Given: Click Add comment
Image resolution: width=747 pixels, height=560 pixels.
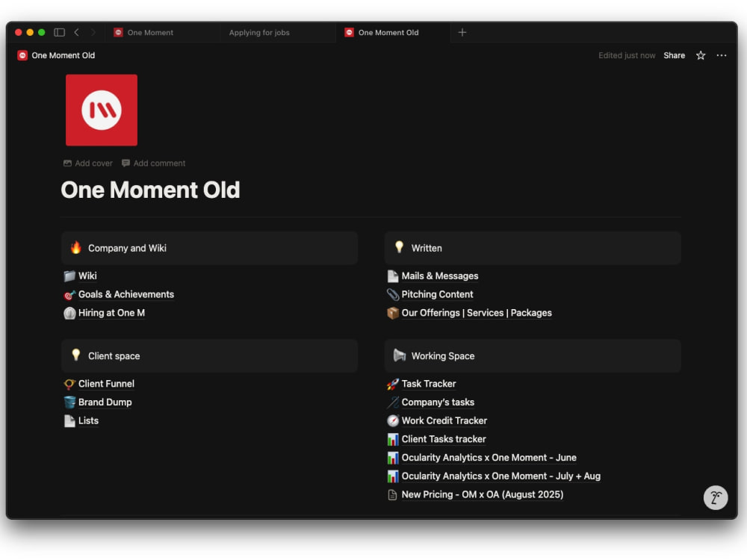Looking at the screenshot, I should [153, 164].
